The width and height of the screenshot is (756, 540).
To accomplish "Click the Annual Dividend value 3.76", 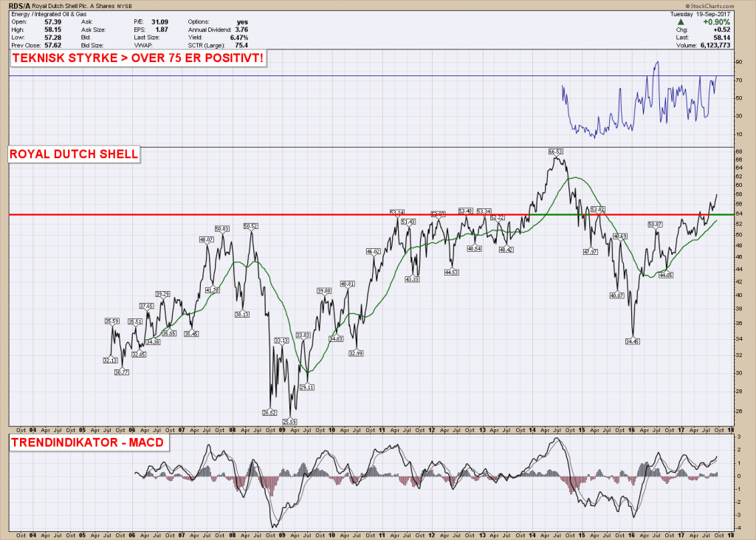I will click(x=241, y=30).
